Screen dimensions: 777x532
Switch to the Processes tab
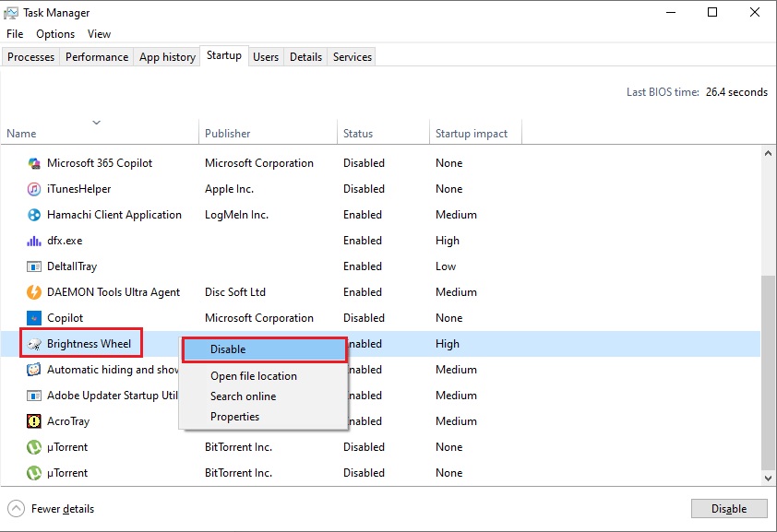30,57
